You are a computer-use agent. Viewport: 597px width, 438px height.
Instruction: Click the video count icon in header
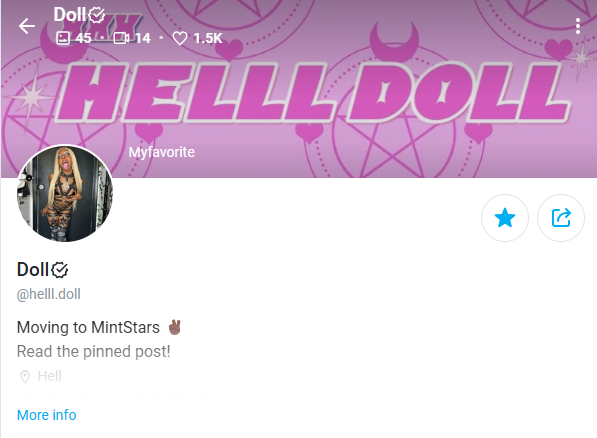coord(121,38)
